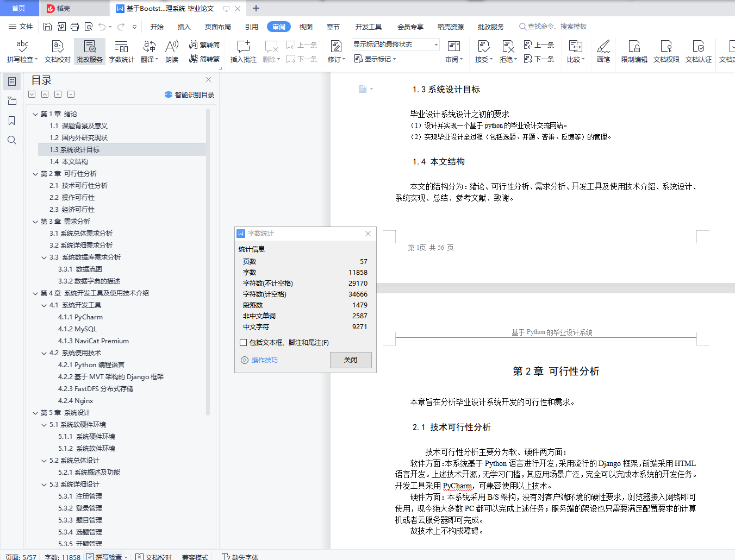Check 包括文本框、脚注和尾注 checkbox

[243, 343]
